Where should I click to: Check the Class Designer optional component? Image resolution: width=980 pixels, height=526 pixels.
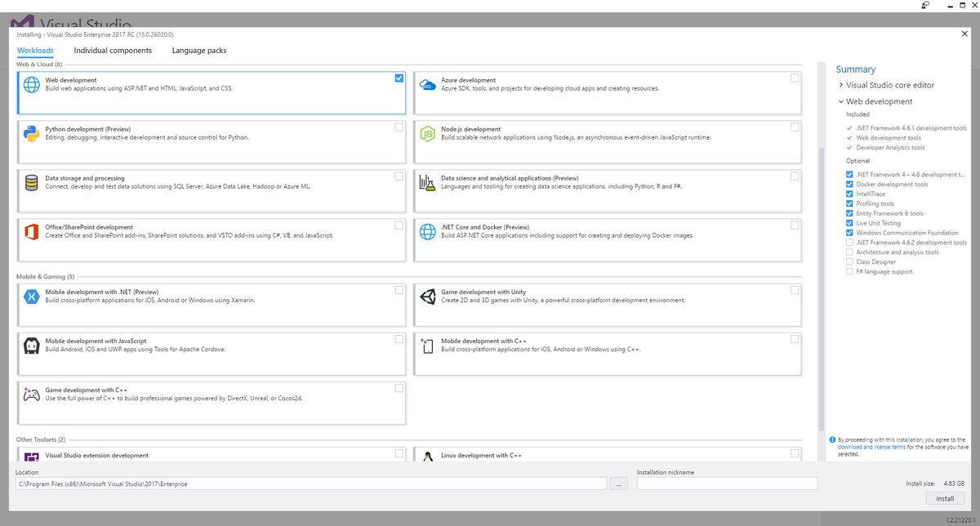pos(850,262)
